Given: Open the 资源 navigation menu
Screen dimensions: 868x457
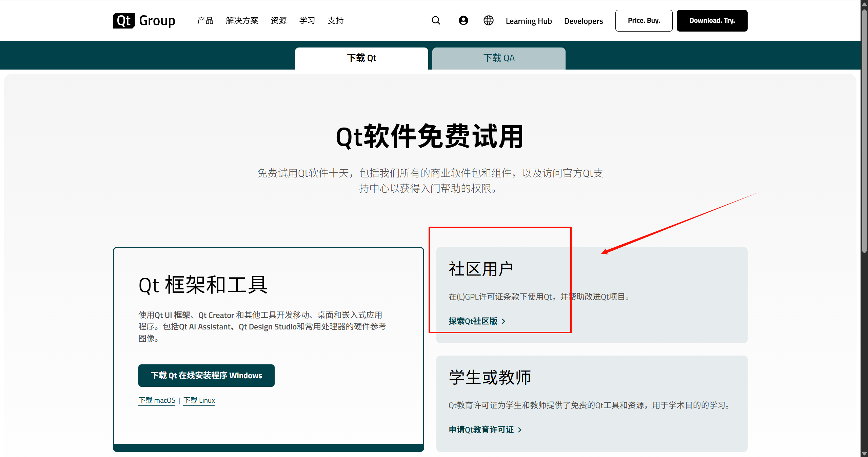Looking at the screenshot, I should pos(278,20).
